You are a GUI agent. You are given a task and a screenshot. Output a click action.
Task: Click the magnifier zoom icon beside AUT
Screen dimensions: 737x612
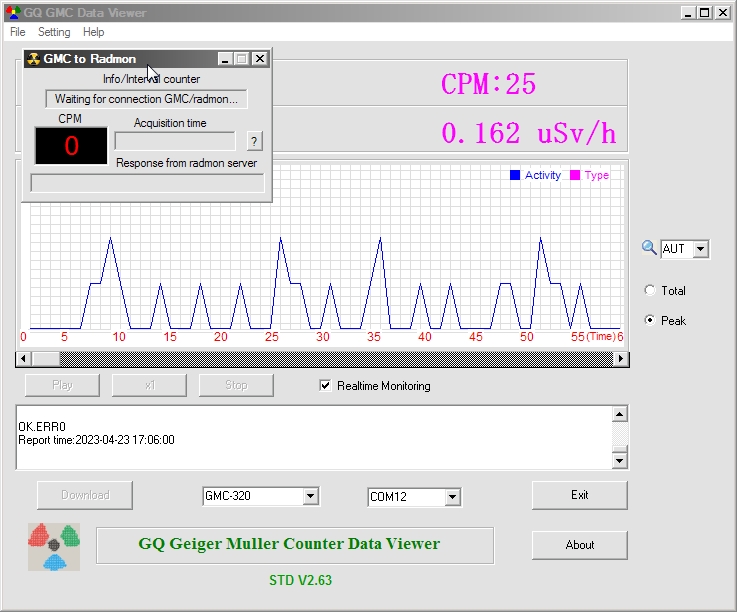coord(649,248)
